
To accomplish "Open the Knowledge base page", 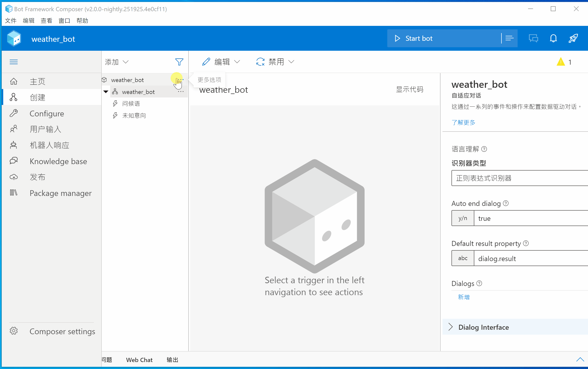I will pos(58,161).
